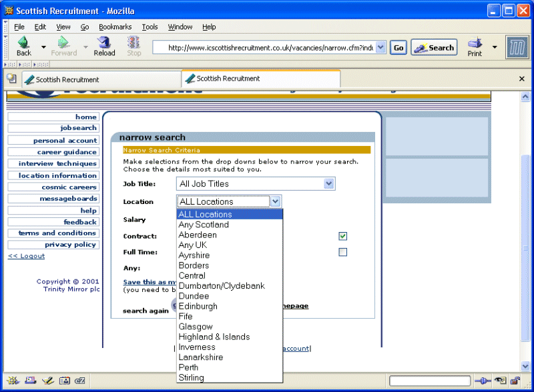The image size is (534, 392).
Task: Close the current tab with X
Action: [521, 79]
